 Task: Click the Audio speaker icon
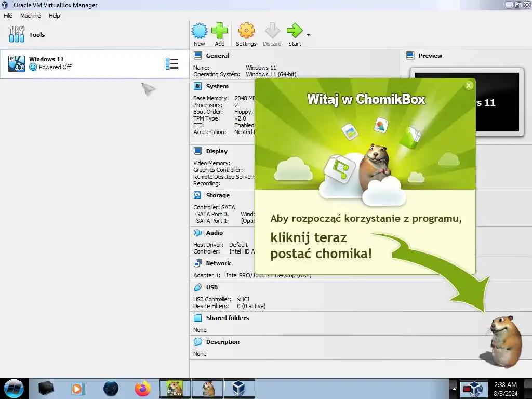(198, 233)
